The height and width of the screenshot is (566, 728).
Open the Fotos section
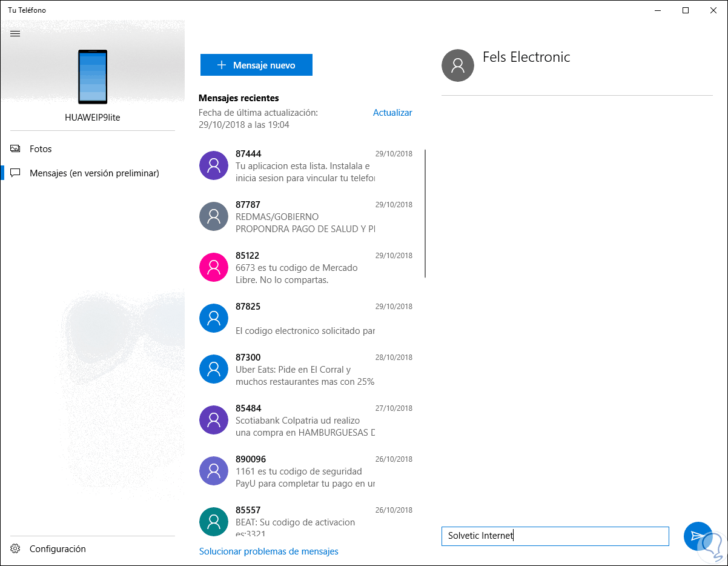coord(92,148)
